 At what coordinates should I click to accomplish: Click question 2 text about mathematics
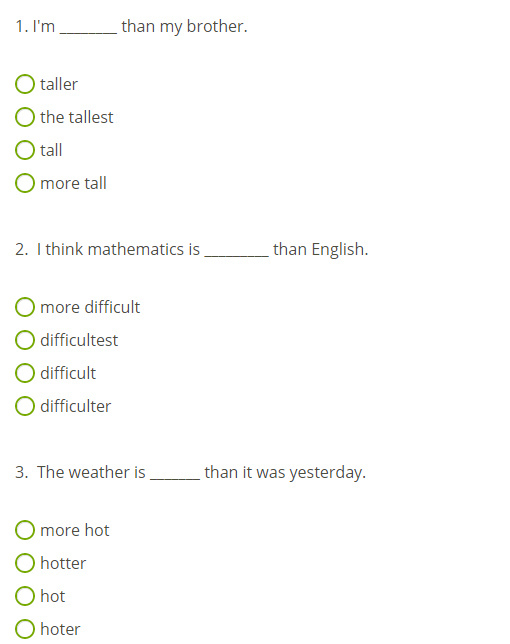(192, 249)
